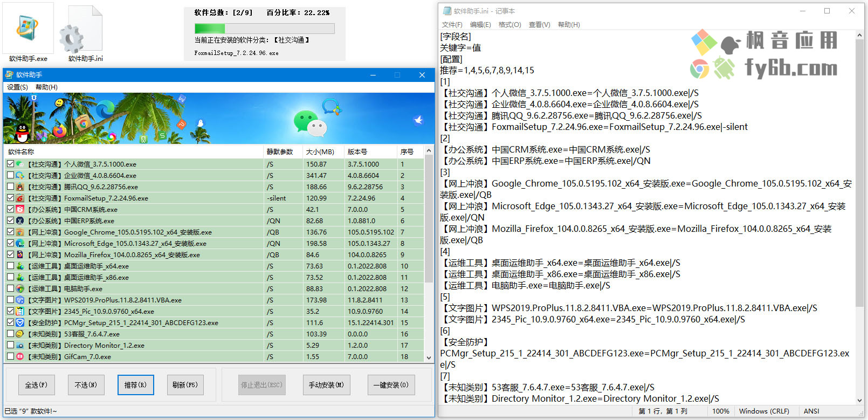Click the 一键安装(O) button
868x420 pixels.
391,385
